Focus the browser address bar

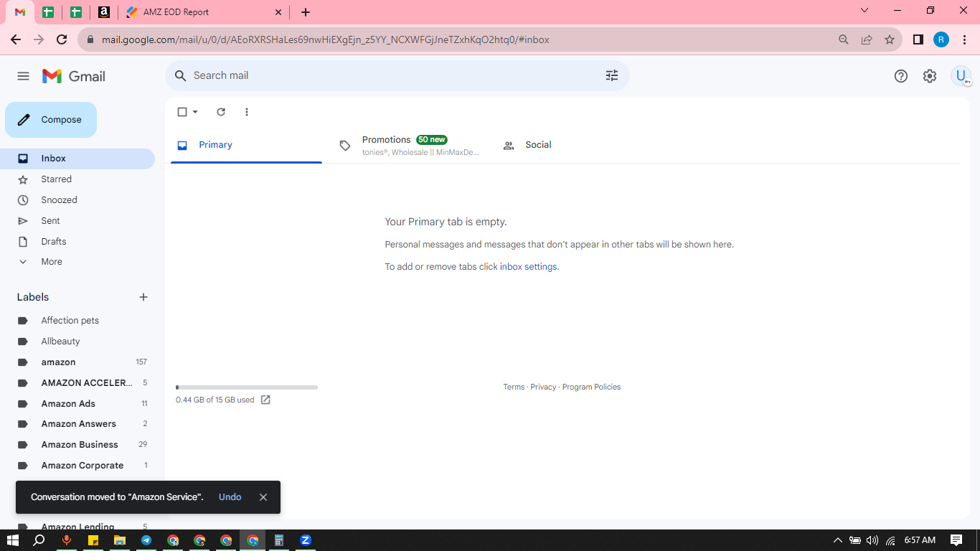tap(459, 39)
